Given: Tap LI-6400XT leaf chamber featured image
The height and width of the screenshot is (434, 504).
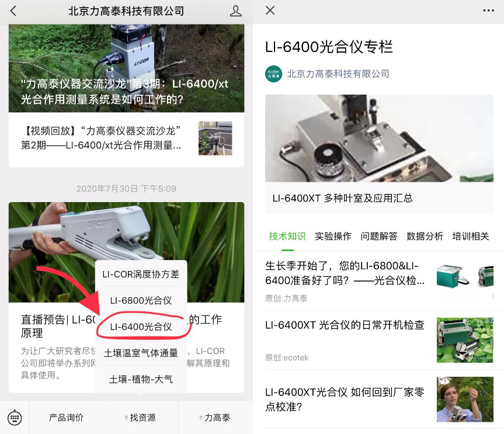Looking at the screenshot, I should point(379,138).
